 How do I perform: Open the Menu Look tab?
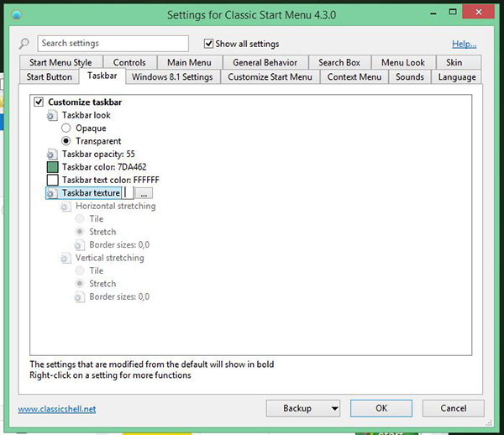click(x=403, y=62)
